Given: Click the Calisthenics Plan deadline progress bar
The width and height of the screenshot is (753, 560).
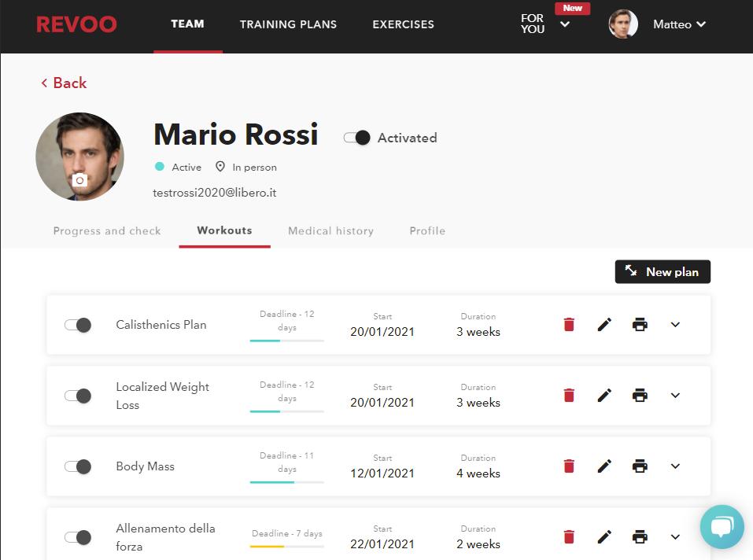Looking at the screenshot, I should [286, 341].
